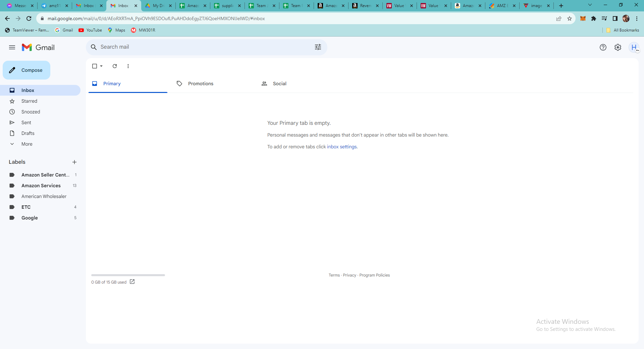
Task: Switch to the Promotions tab
Action: click(213, 84)
